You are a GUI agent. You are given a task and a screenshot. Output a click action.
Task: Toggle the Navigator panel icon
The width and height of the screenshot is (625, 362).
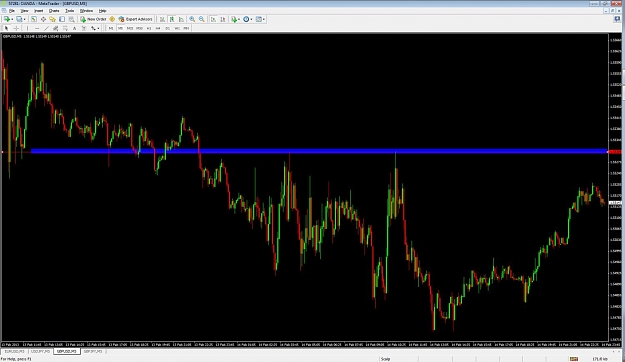(52, 19)
